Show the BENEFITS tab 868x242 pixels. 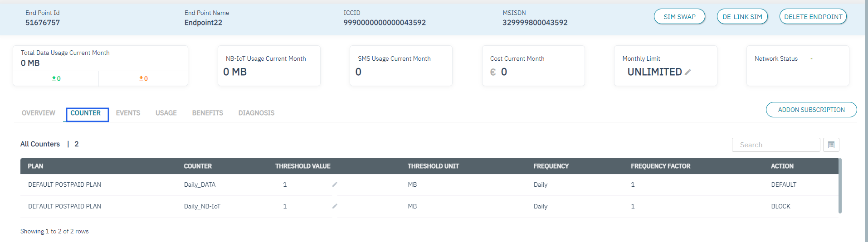[207, 113]
